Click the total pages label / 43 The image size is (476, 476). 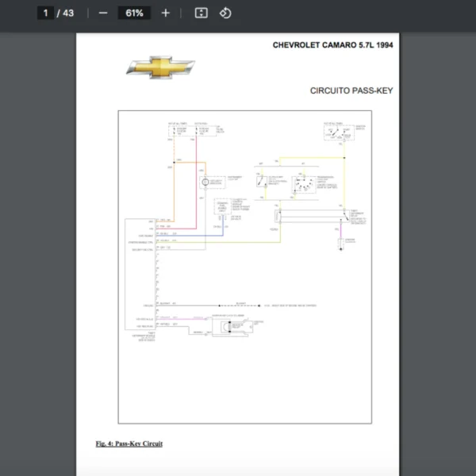point(65,13)
